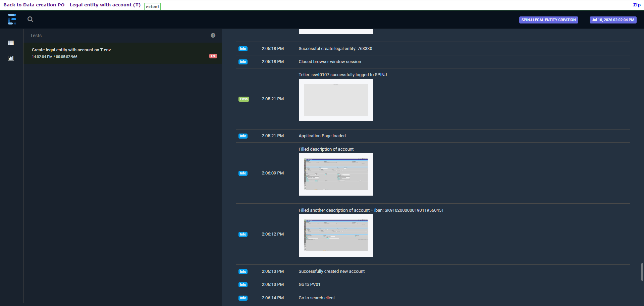
Task: Click Info badge at 2:06:12 PM
Action: click(x=243, y=234)
